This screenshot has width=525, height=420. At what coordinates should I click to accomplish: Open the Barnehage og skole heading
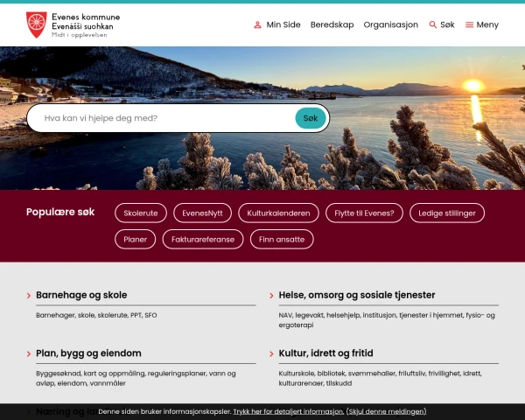click(x=81, y=295)
